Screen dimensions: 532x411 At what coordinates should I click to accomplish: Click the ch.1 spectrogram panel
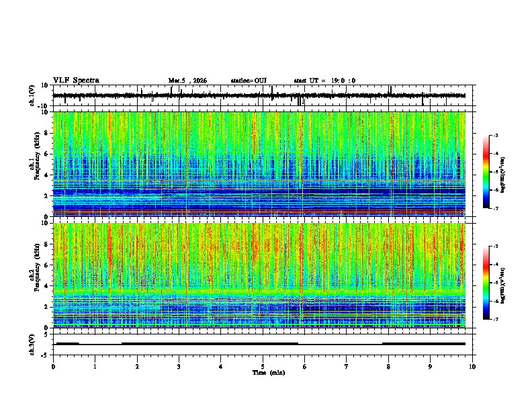259,164
